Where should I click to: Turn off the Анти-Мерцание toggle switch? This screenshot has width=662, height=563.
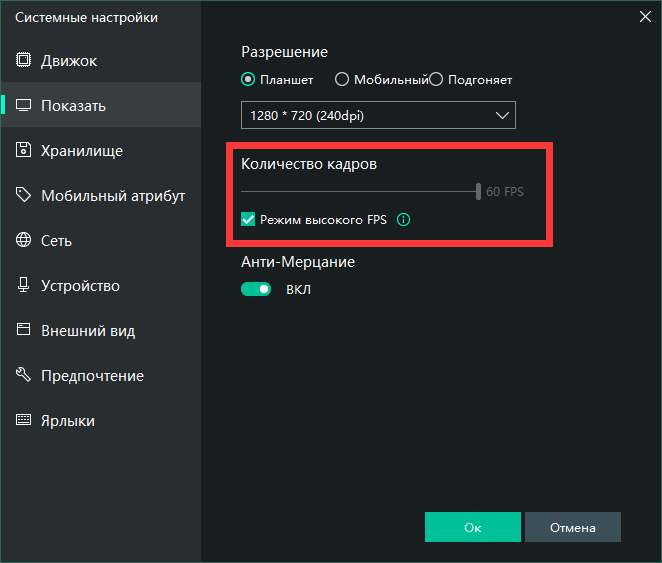(x=256, y=289)
